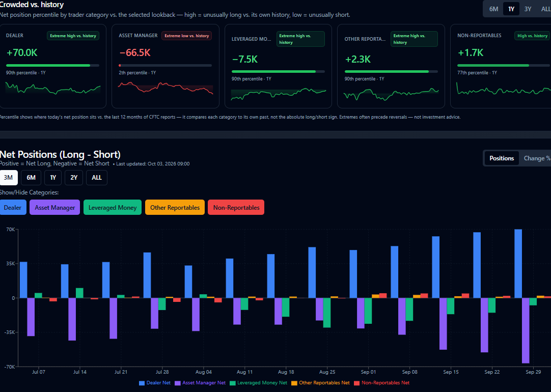Click the Asset Manager card's red sparkline
Image resolution: width=551 pixels, height=392 pixels.
coord(165,88)
